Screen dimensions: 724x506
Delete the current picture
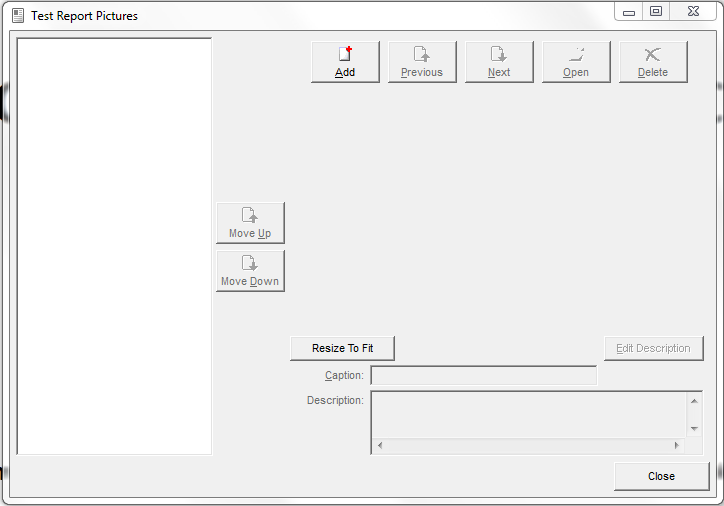click(653, 62)
